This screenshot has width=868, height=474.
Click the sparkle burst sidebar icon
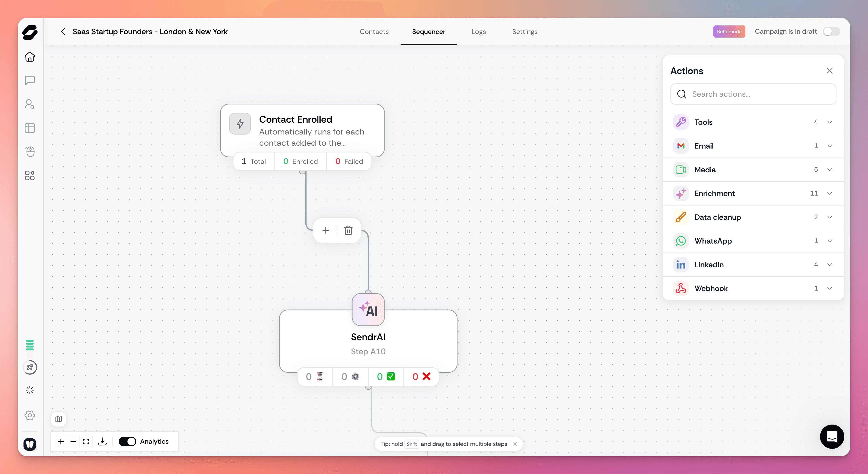30,390
